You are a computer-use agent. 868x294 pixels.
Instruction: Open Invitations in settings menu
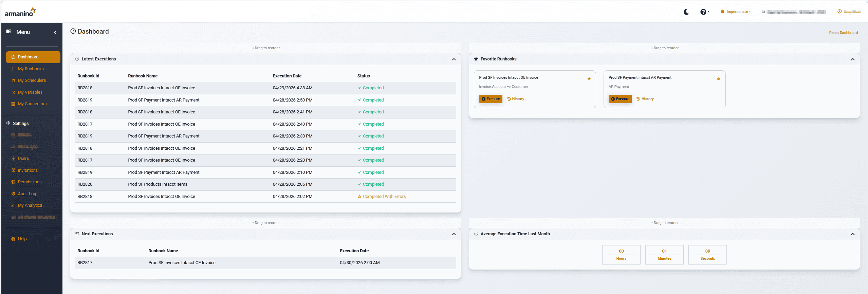(x=27, y=170)
